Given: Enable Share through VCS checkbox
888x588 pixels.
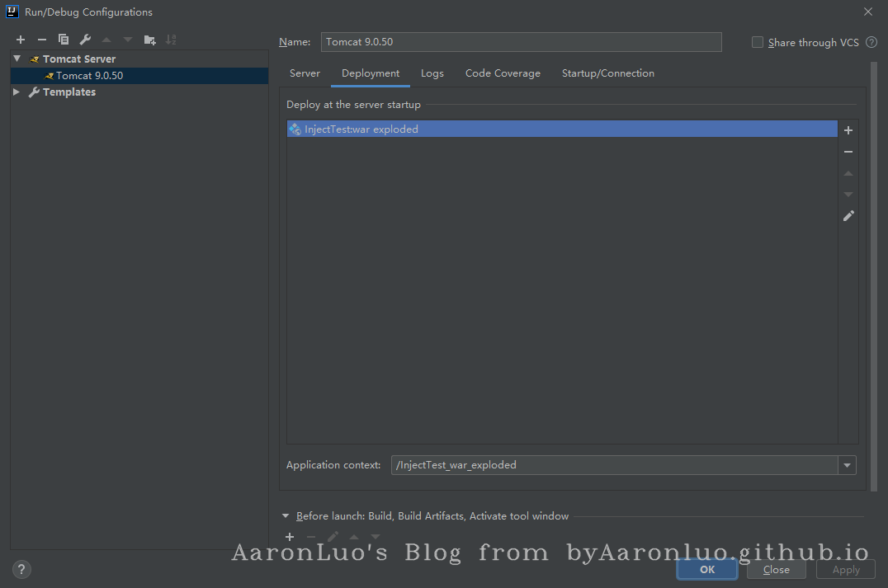Looking at the screenshot, I should pos(758,42).
